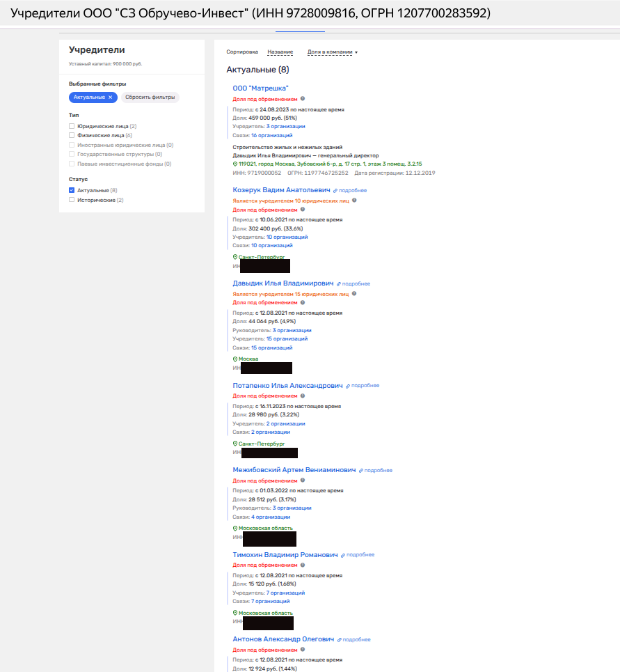The height and width of the screenshot is (672, 620).
Task: Open Козерук Вадим Анатольевич profile link
Action: click(x=281, y=189)
